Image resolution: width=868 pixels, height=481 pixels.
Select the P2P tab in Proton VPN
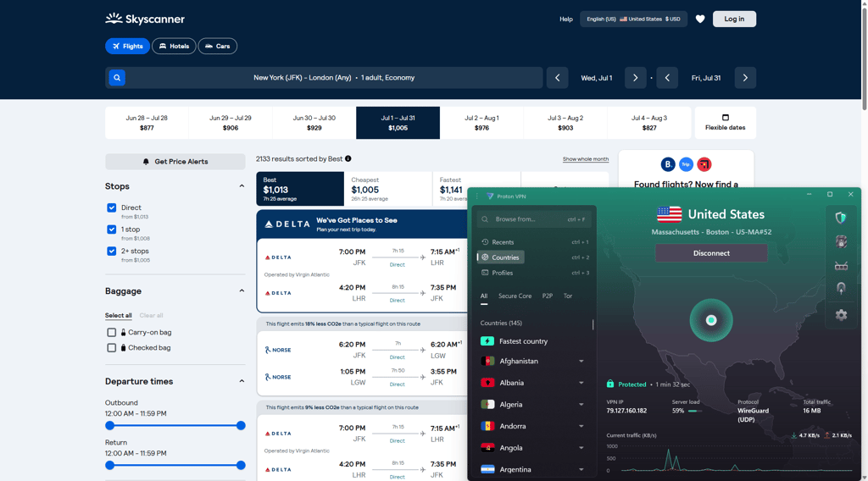[548, 296]
